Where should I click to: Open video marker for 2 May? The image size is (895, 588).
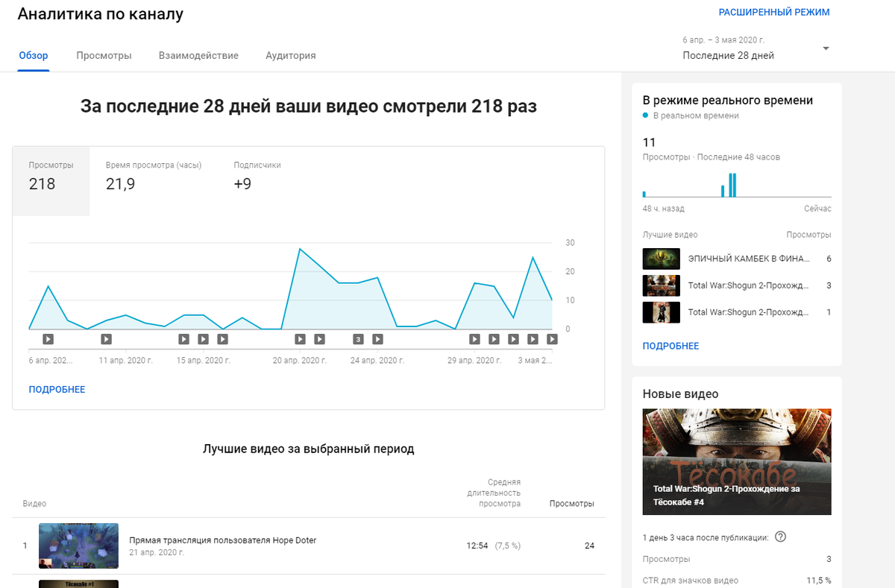533,339
